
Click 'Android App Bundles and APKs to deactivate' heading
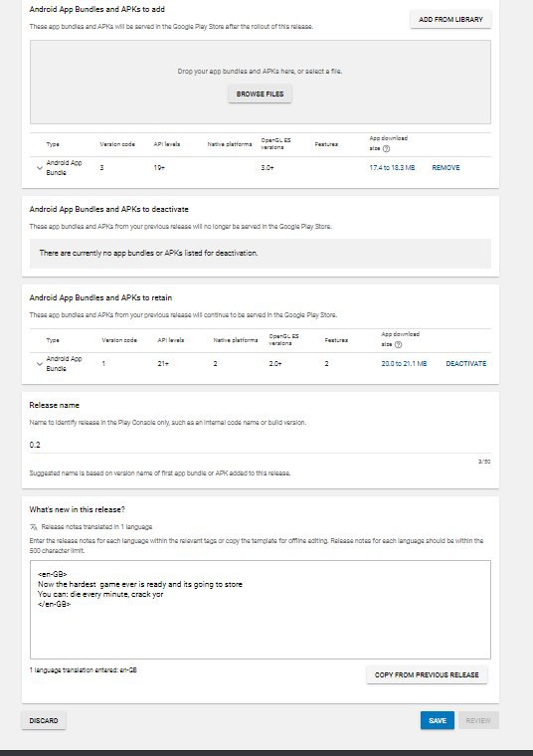109,209
